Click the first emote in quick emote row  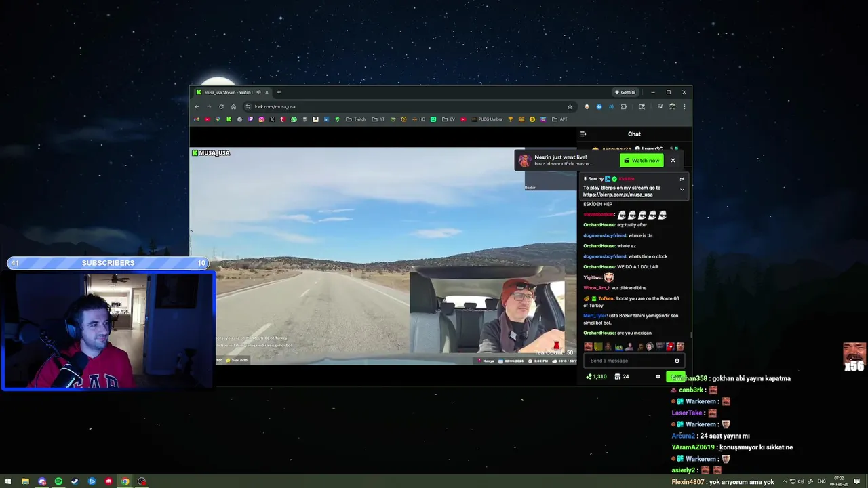tap(588, 346)
